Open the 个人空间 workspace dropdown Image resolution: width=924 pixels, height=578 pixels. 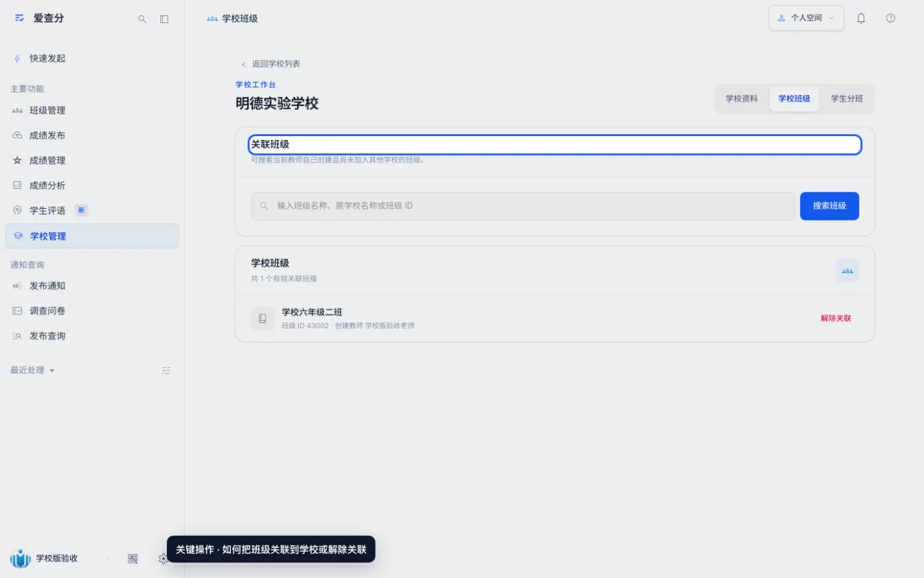(x=806, y=18)
